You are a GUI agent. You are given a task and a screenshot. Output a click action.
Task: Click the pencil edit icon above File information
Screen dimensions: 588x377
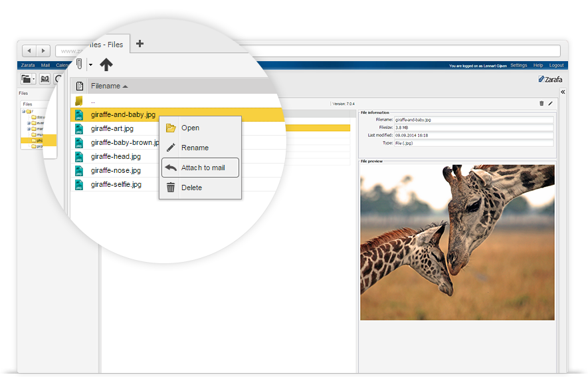click(x=551, y=104)
